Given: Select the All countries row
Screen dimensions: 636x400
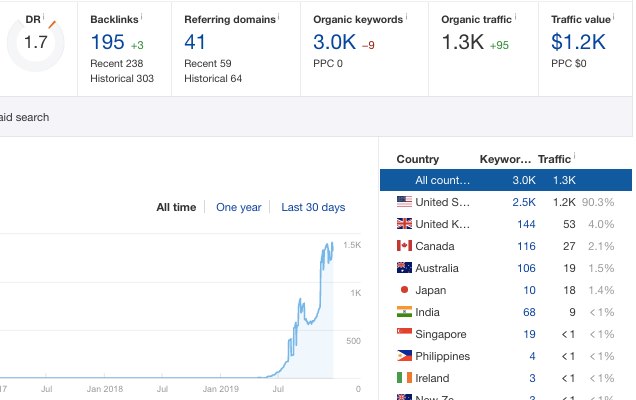Looking at the screenshot, I should 505,180.
